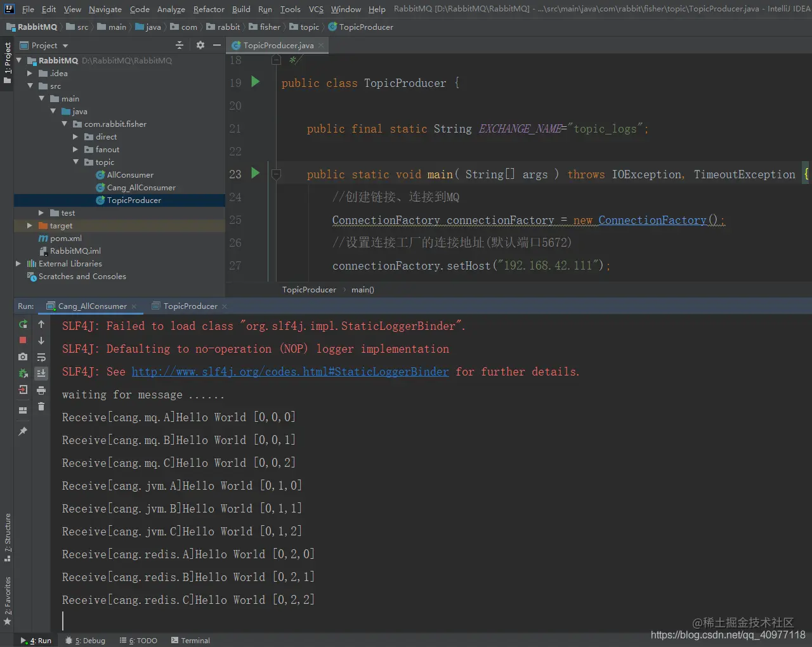Expand the target folder
Viewport: 812px width, 647px height.
(30, 226)
